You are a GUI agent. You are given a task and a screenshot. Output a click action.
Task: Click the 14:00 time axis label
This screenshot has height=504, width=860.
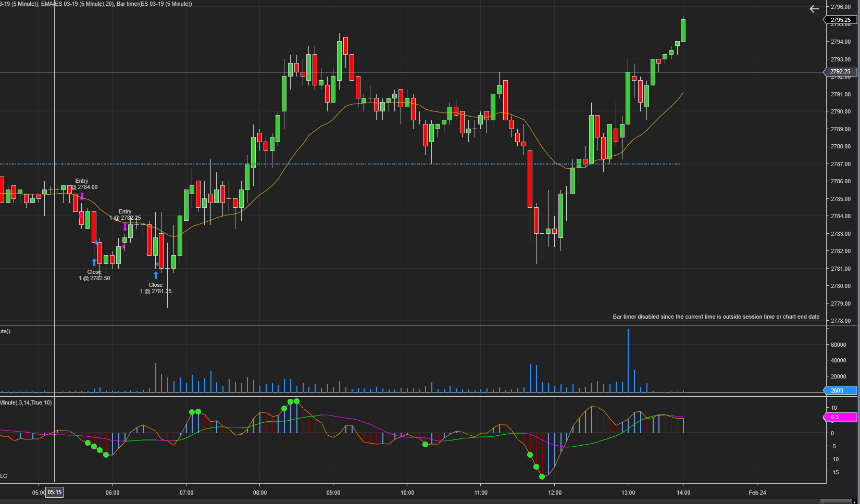coord(683,493)
